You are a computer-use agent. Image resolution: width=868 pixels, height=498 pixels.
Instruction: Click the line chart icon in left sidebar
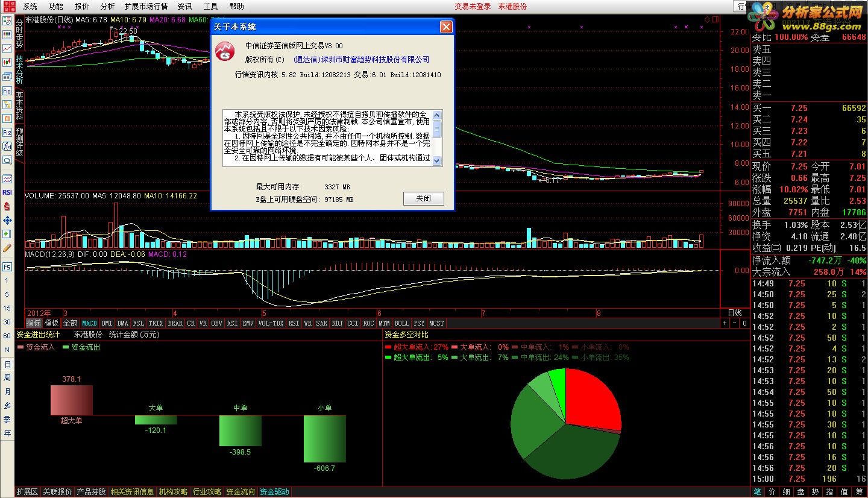[7, 48]
